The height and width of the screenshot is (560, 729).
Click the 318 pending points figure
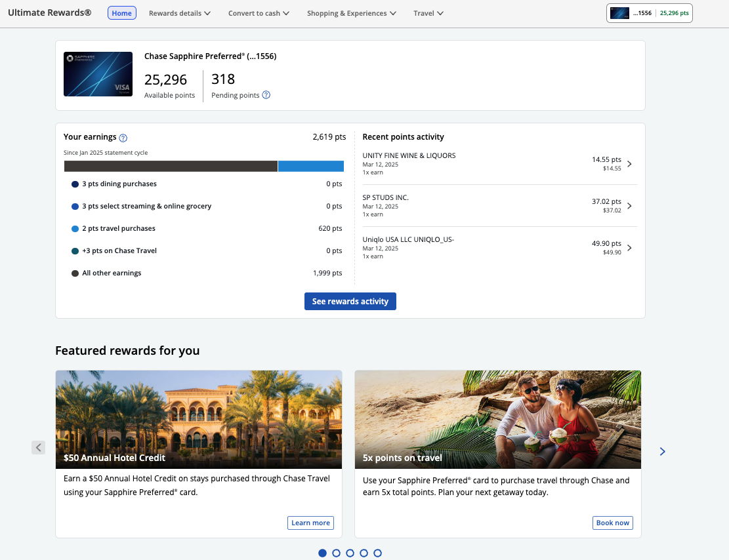[x=223, y=79]
